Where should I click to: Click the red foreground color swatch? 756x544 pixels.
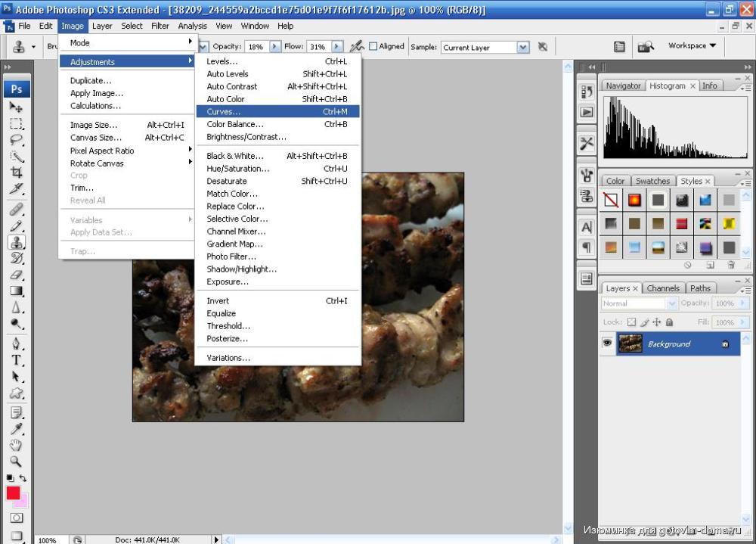tap(13, 493)
